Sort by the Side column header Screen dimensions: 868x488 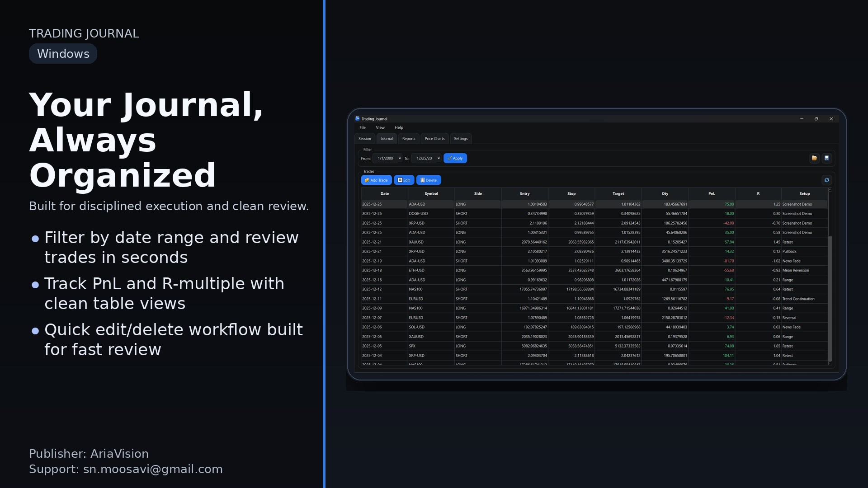click(478, 194)
